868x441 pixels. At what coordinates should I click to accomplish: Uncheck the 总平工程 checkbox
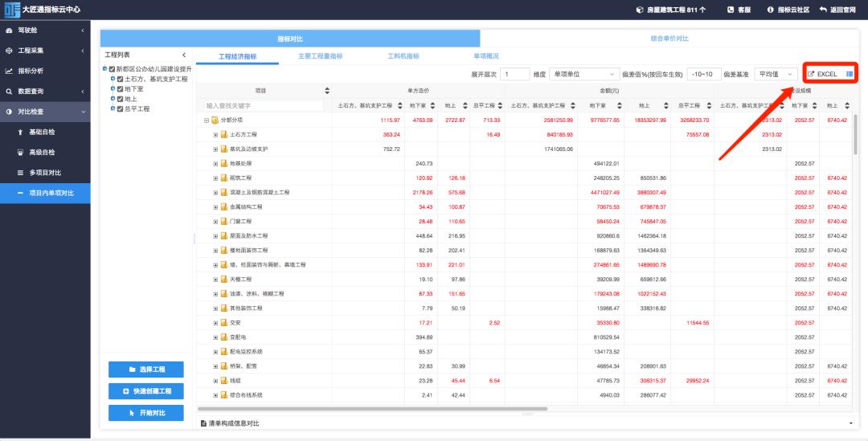tap(121, 108)
